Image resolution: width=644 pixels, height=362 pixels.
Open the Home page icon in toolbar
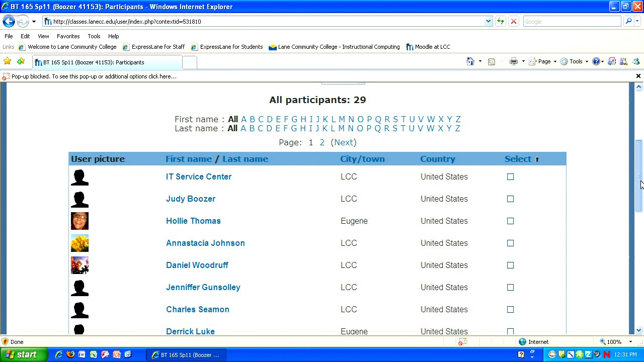point(470,61)
